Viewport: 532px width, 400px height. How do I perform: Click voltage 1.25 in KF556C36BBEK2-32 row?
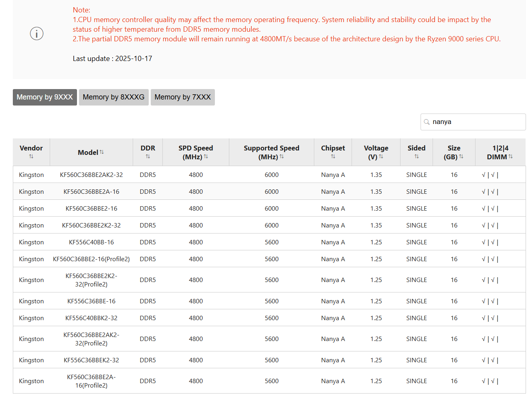376,360
